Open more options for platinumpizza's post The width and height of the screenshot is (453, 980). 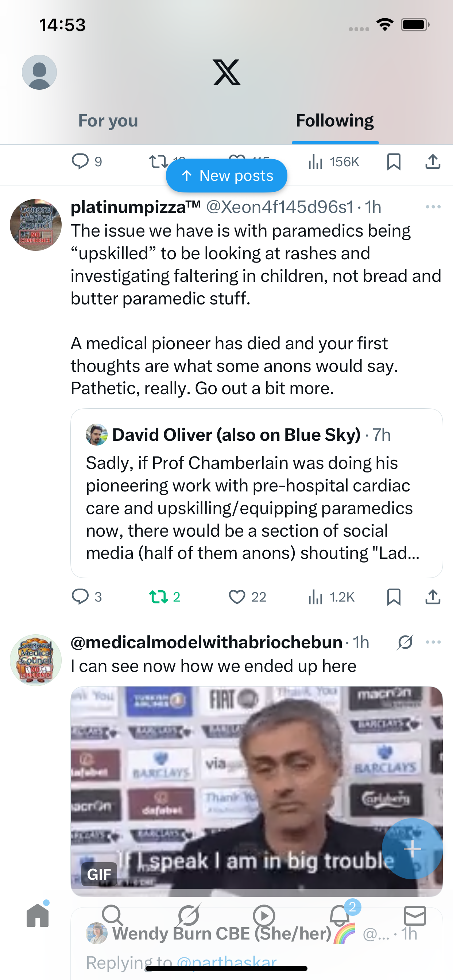tap(433, 207)
